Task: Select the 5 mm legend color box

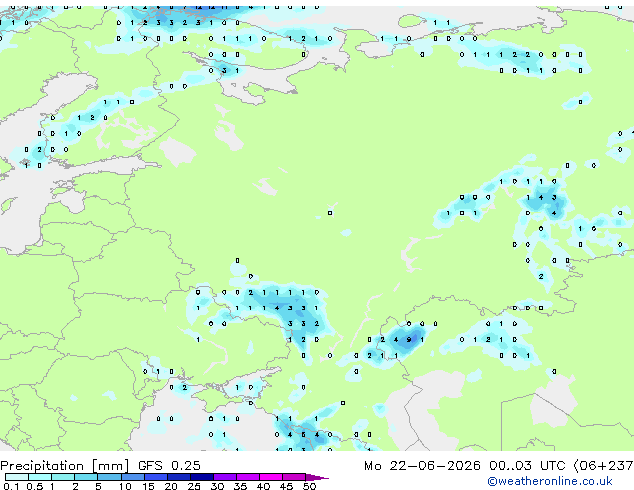Action: click(x=109, y=477)
